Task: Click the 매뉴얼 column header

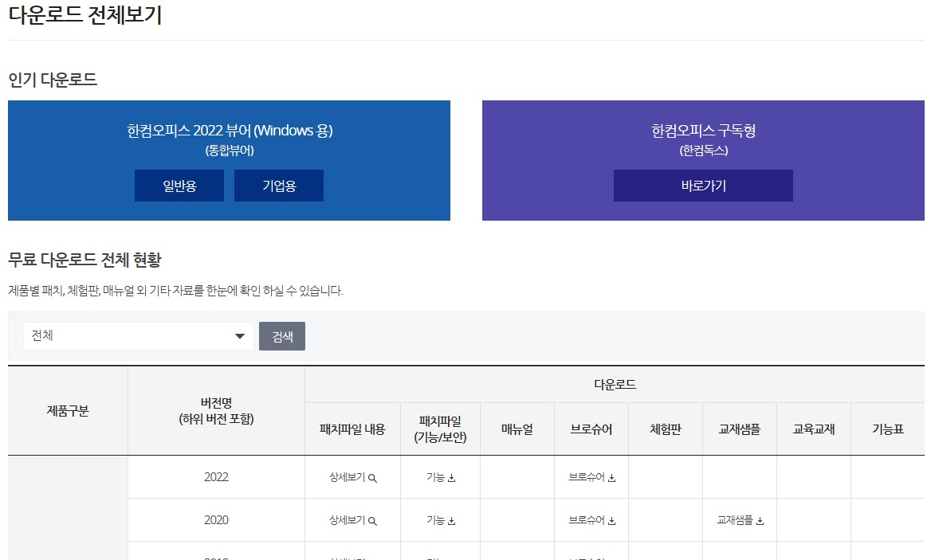Action: tap(517, 429)
